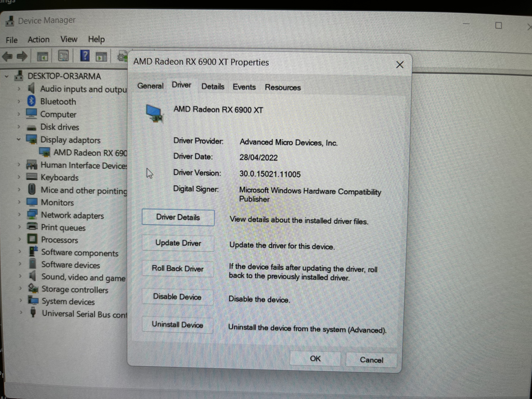The width and height of the screenshot is (532, 399).
Task: Click the Update Driver button
Action: [178, 243]
